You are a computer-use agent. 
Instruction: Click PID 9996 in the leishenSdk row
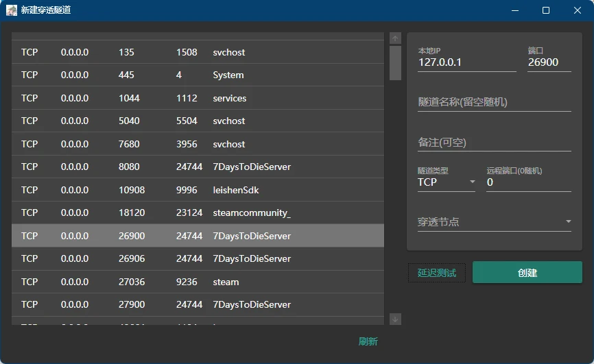click(x=187, y=190)
